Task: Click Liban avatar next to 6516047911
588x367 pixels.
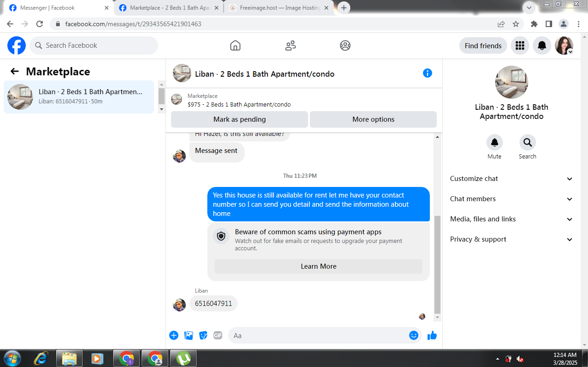Action: pos(179,305)
